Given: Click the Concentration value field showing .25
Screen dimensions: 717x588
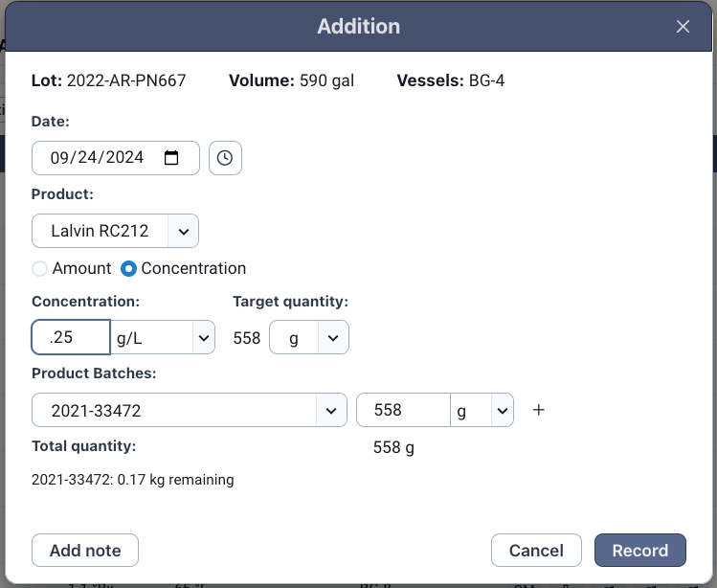Looking at the screenshot, I should click(71, 337).
